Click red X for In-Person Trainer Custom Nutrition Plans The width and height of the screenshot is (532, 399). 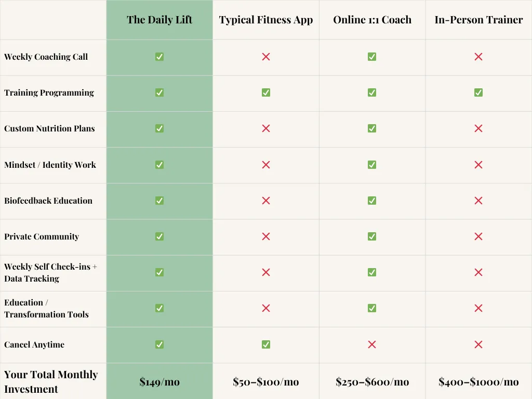pos(478,129)
